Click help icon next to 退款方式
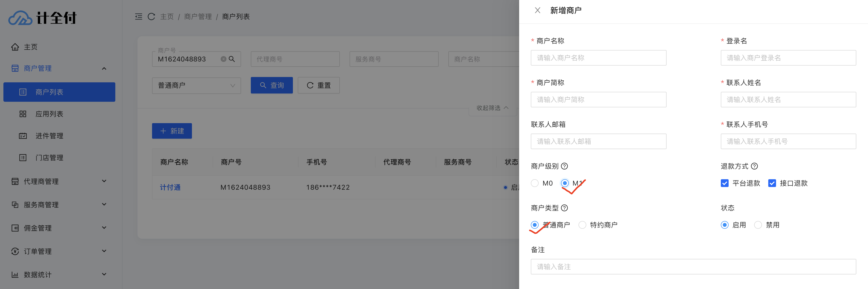The image size is (868, 289). tap(754, 166)
